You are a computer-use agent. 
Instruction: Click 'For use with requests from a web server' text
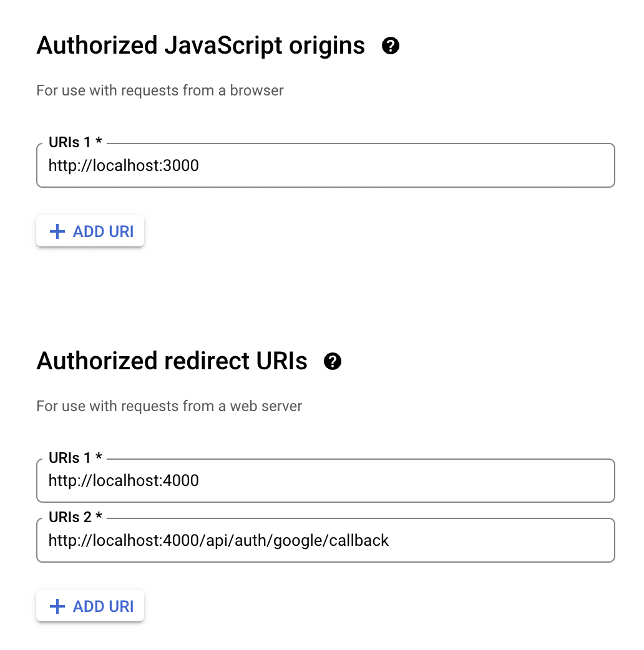pos(169,406)
